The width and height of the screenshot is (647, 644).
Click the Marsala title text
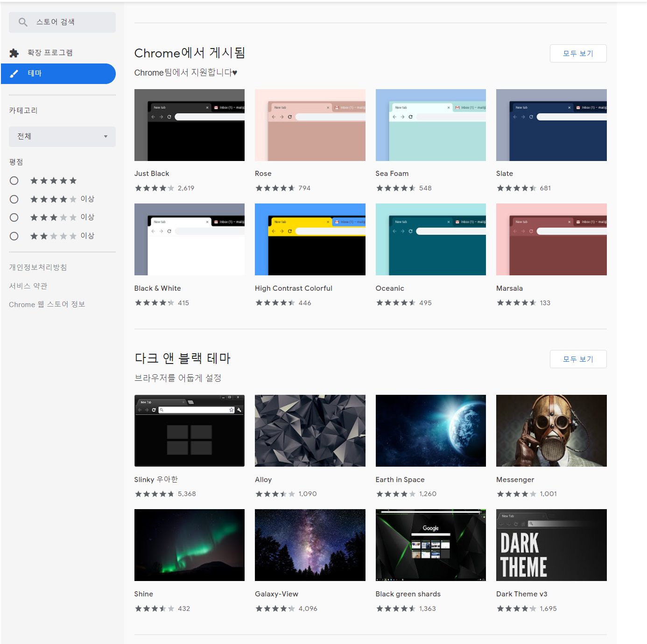tap(509, 288)
